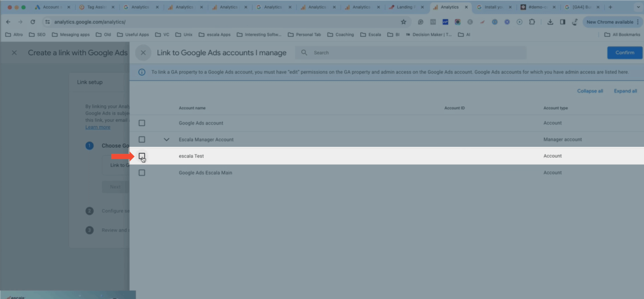Click the info icon in banner

142,72
